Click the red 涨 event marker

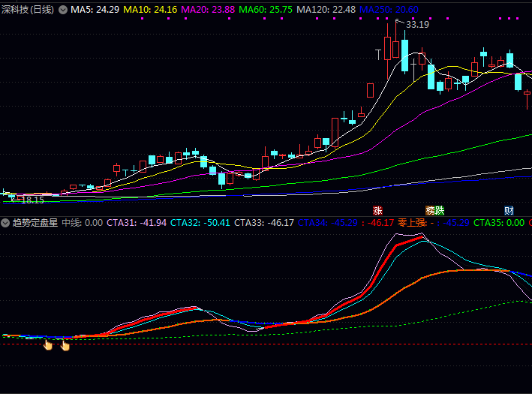377,210
